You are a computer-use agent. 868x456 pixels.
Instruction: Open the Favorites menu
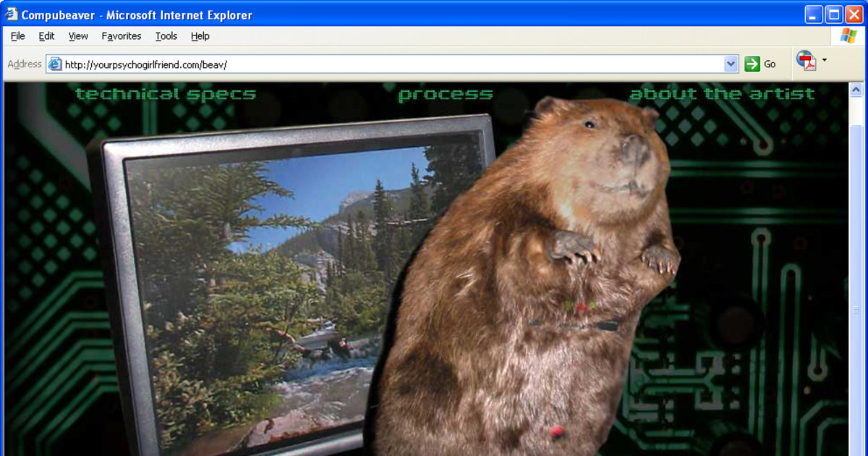(121, 36)
